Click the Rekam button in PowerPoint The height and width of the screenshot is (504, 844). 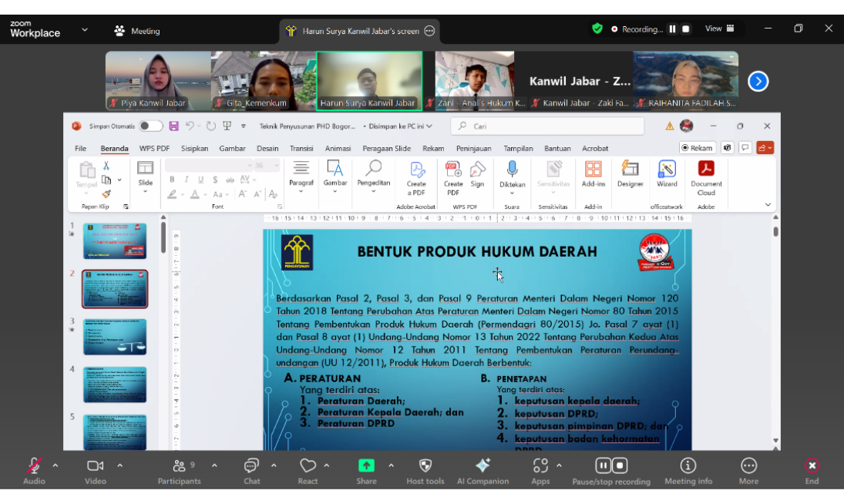(x=697, y=148)
